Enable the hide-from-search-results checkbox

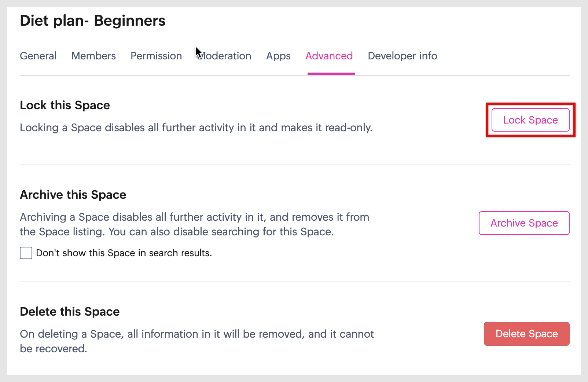(26, 253)
